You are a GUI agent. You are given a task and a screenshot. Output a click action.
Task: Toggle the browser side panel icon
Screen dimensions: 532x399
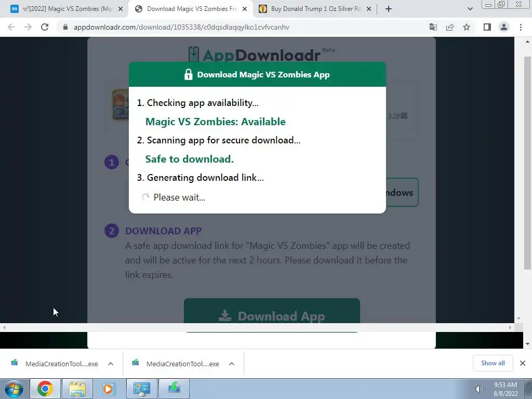point(487,27)
